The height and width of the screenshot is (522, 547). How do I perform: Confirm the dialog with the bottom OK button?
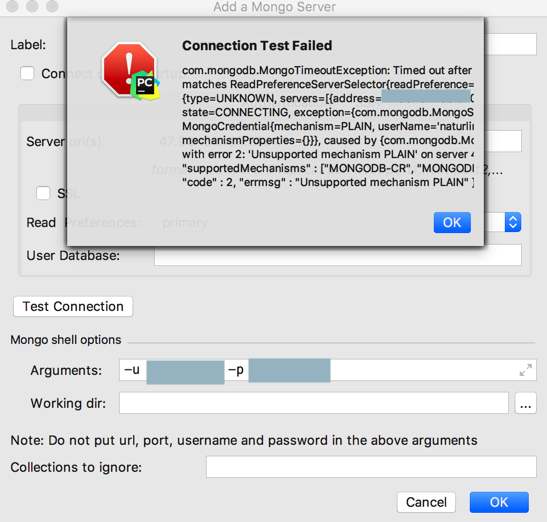[499, 502]
